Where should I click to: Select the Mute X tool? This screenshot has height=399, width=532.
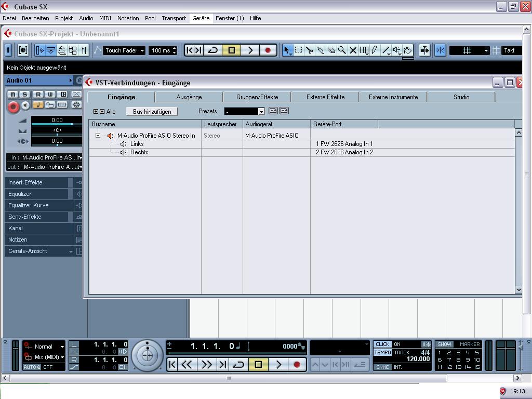coord(353,50)
